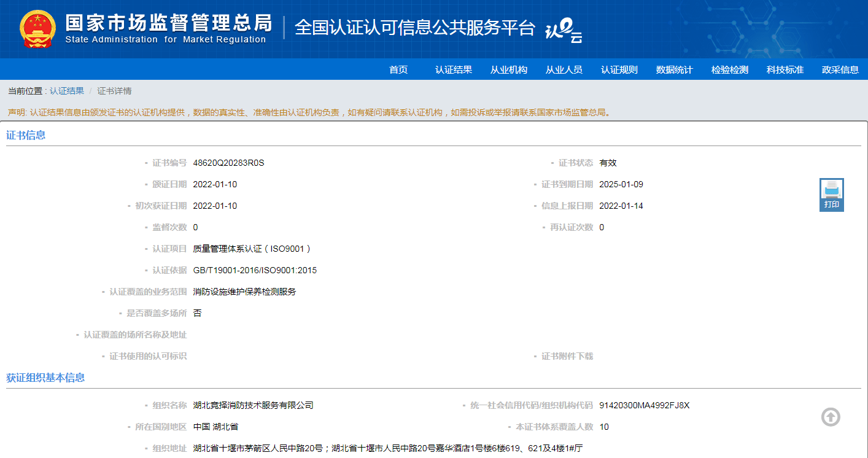The image size is (868, 458).
Task: Open the 首页 navigation menu item
Action: pyautogui.click(x=398, y=70)
